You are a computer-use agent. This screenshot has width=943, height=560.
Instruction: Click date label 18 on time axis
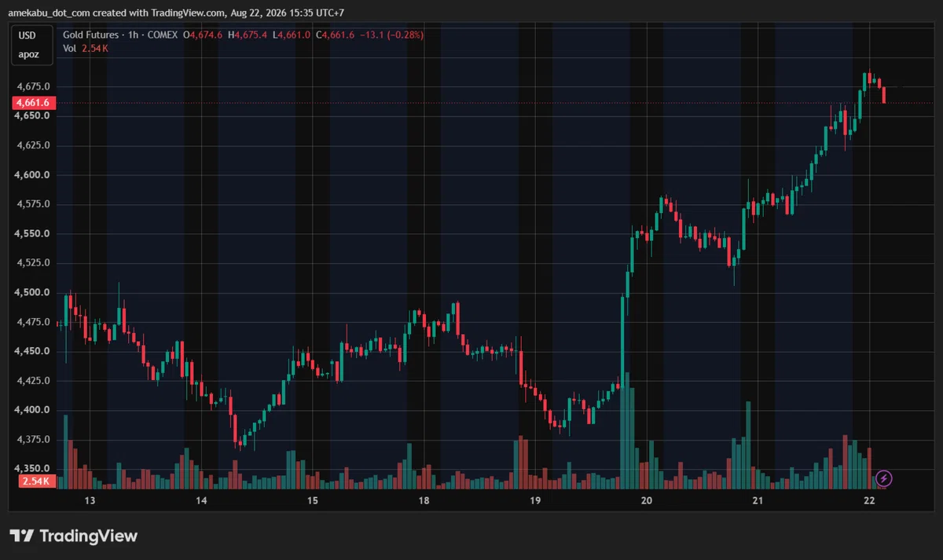pos(424,500)
